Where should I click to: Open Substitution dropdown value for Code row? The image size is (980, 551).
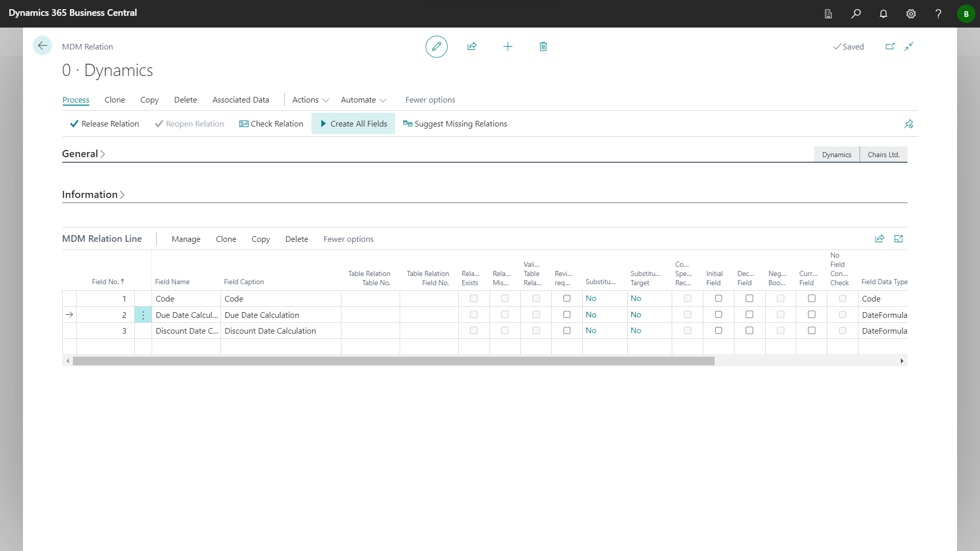(591, 298)
